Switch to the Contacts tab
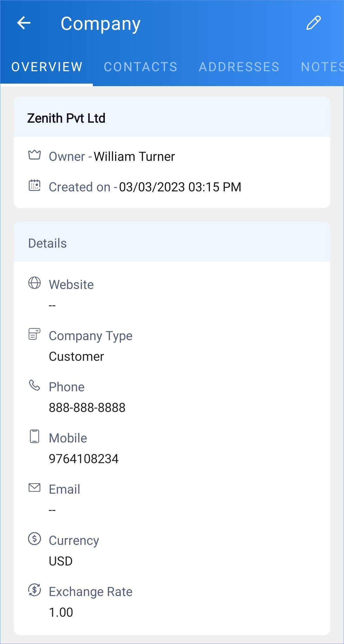 point(141,67)
